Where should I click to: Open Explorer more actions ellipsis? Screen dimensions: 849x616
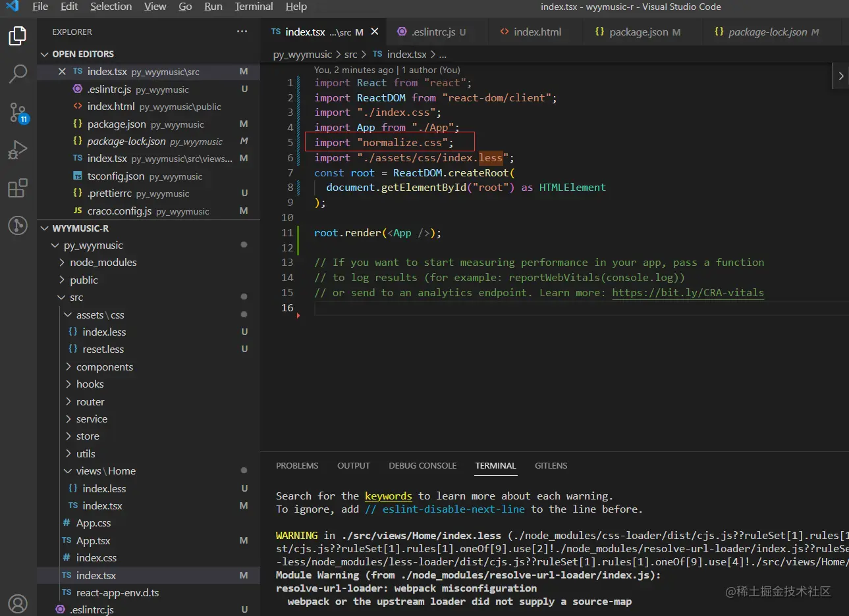(242, 32)
